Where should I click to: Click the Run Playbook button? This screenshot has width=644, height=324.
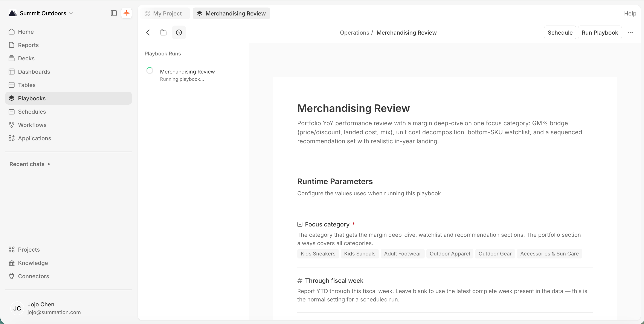click(600, 32)
